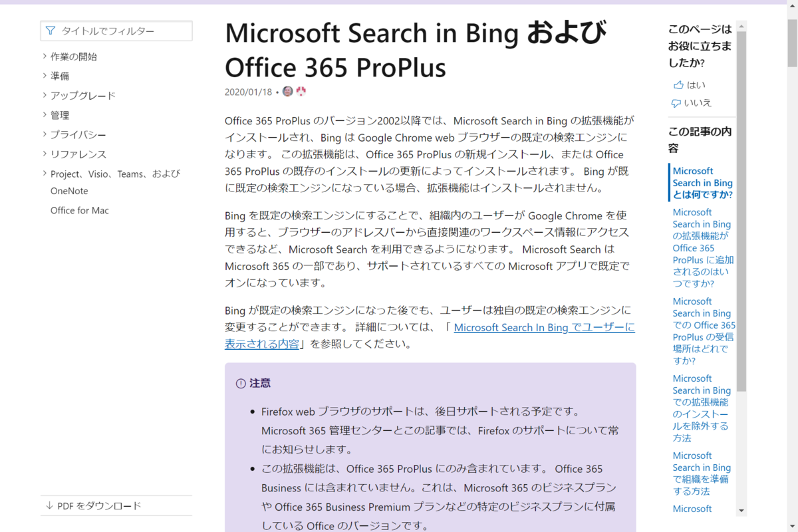Viewport: 798px width, 532px height.
Task: Vote はい for page helpfulness
Action: point(689,85)
